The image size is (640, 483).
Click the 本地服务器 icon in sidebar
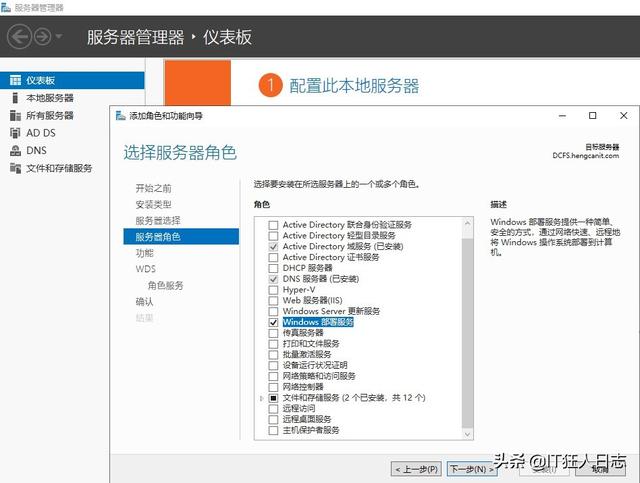pos(15,98)
